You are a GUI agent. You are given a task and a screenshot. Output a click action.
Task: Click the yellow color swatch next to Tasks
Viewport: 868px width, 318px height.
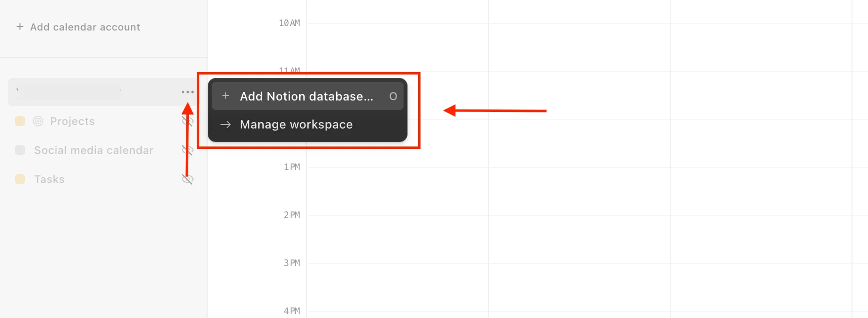20,179
